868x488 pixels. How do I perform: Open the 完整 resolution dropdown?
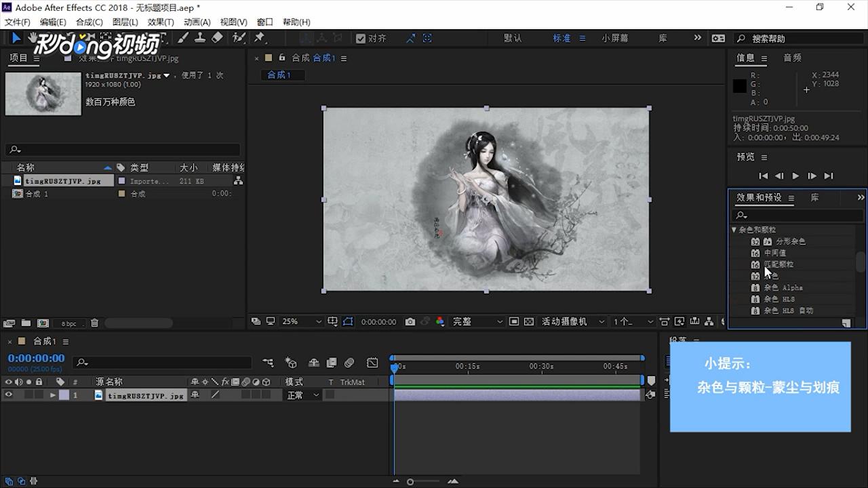478,322
